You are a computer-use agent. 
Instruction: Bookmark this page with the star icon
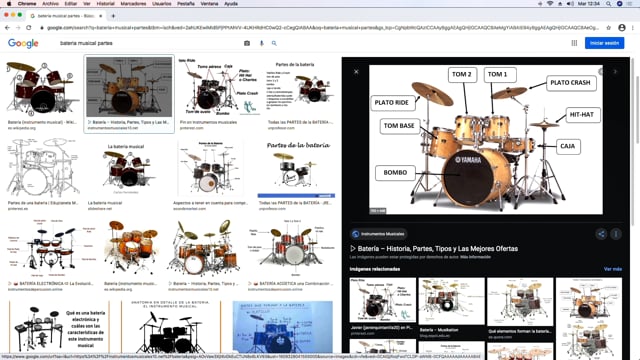609,28
